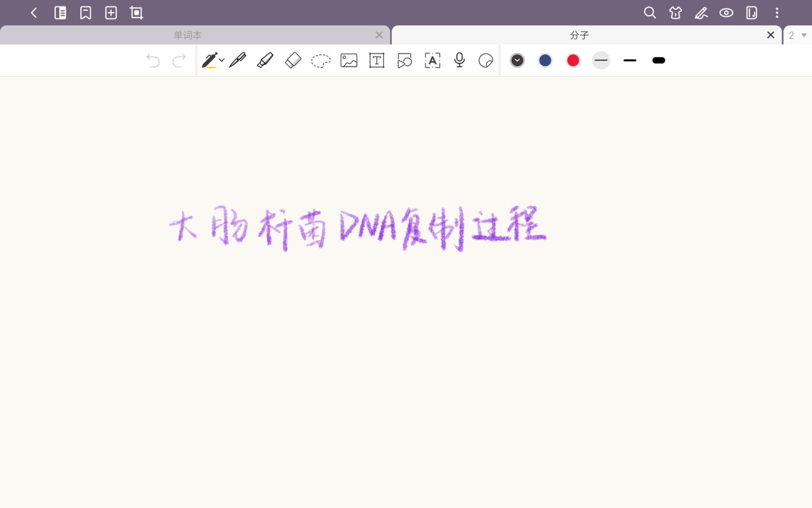812x508 pixels.
Task: Choose the blue color swatch
Action: pyautogui.click(x=545, y=60)
